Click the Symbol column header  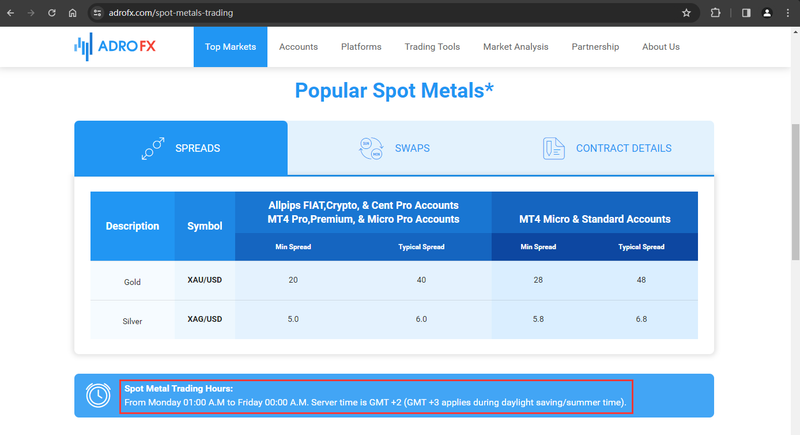point(205,226)
